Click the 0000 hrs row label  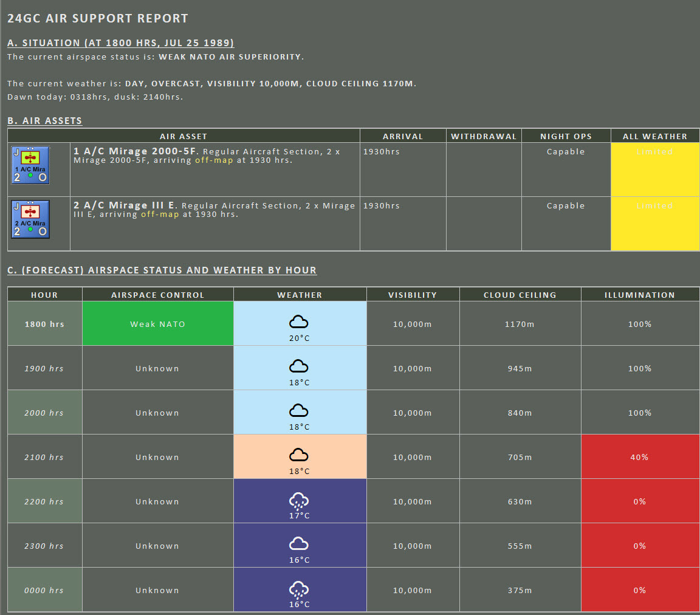point(44,590)
